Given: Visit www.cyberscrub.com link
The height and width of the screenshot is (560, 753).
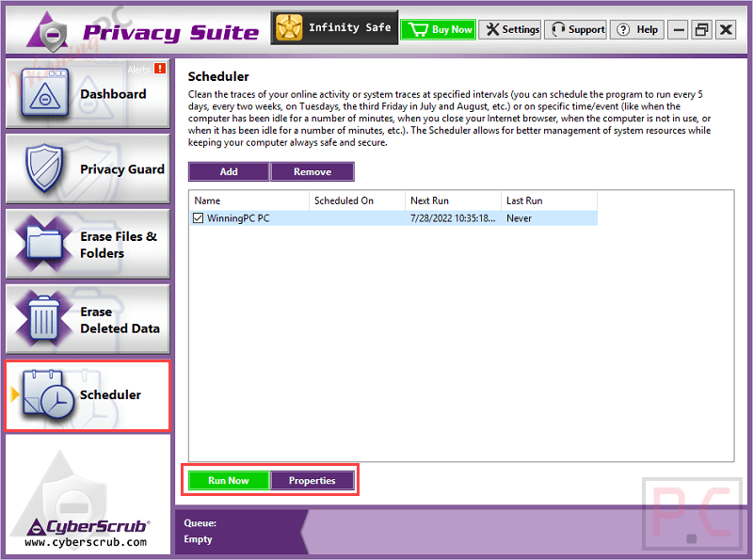Looking at the screenshot, I should point(86,542).
